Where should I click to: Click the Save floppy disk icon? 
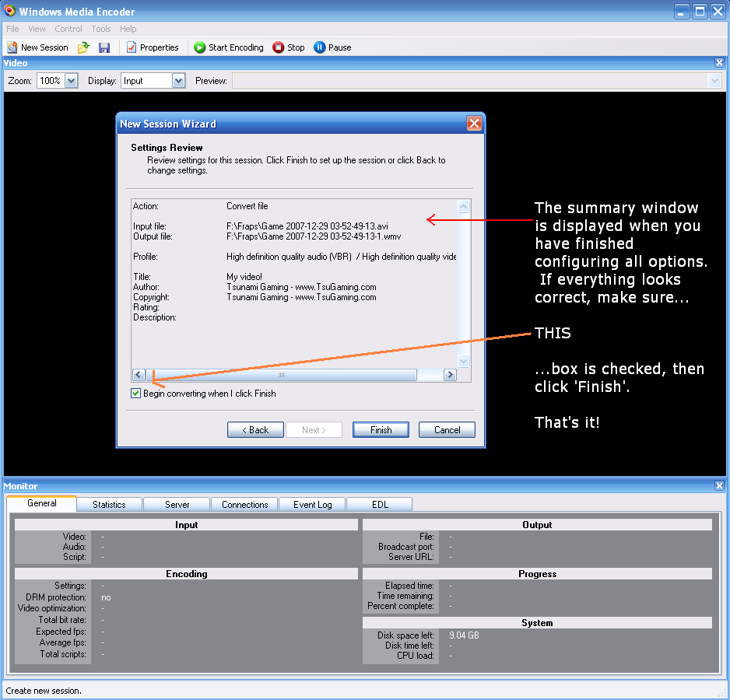[x=104, y=47]
